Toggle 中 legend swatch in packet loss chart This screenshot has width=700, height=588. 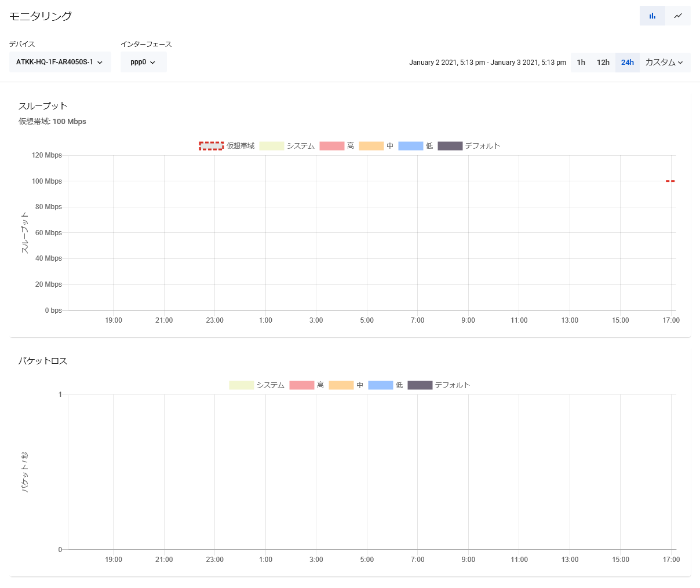point(341,385)
